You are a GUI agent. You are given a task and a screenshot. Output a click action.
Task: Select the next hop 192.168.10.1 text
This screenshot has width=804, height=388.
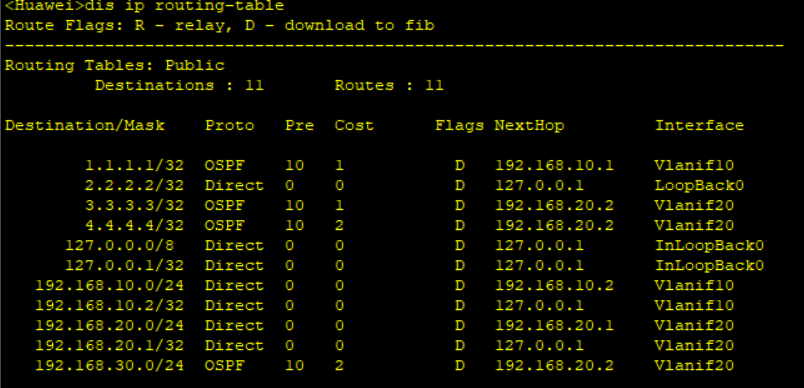click(x=554, y=166)
